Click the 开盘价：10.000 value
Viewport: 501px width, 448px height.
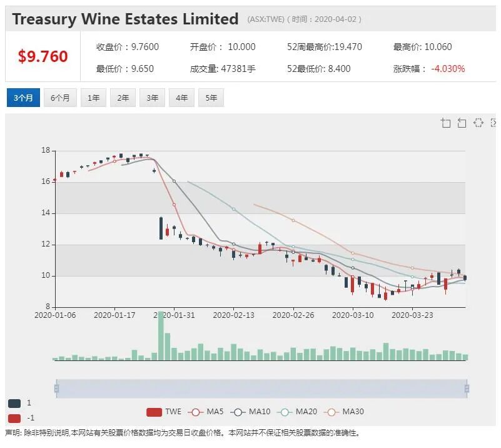(x=223, y=47)
